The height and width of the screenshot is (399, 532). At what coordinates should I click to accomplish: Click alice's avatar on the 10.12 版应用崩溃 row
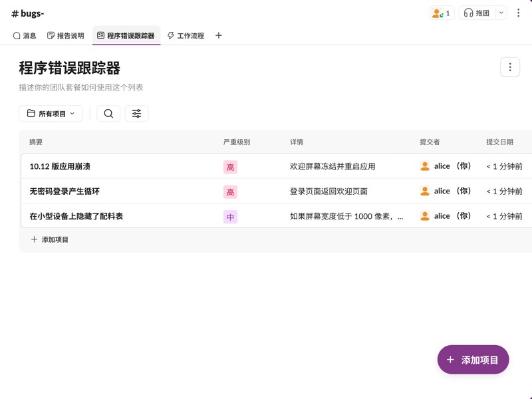tap(424, 166)
